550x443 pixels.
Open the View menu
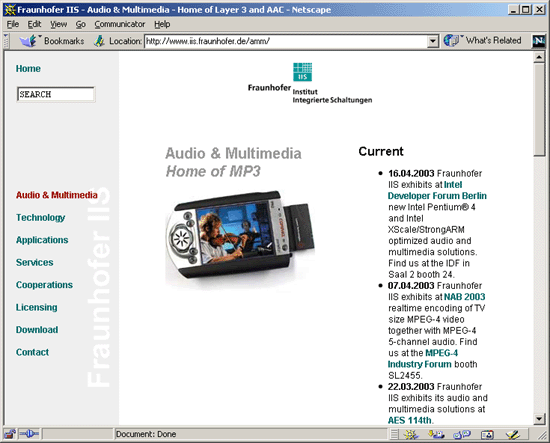[x=58, y=24]
